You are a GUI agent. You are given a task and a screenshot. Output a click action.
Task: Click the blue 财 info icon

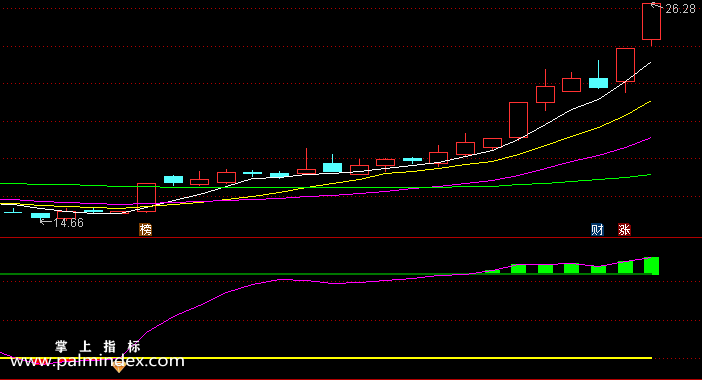(x=597, y=230)
